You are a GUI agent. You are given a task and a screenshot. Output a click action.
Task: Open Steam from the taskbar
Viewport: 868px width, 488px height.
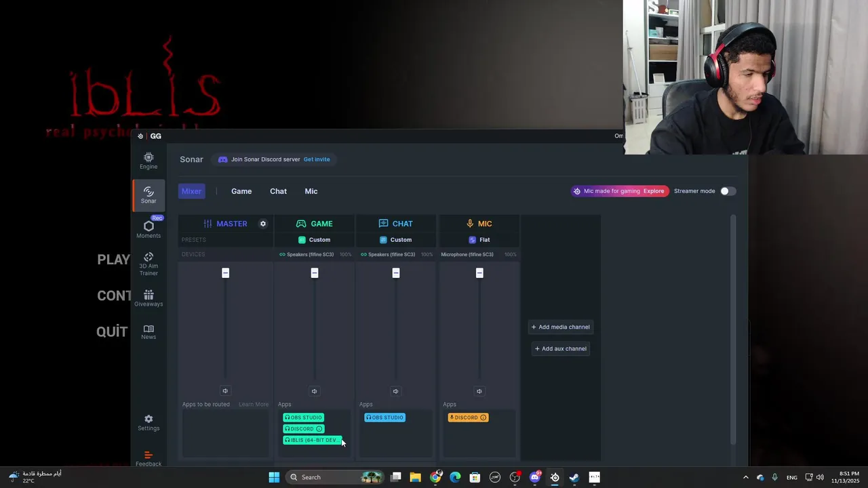[574, 477]
